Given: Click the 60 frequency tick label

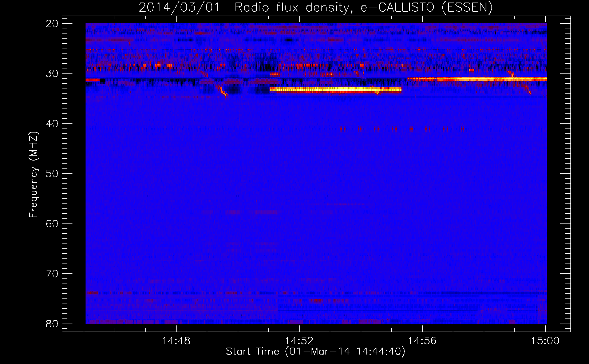Looking at the screenshot, I should pyautogui.click(x=52, y=223).
